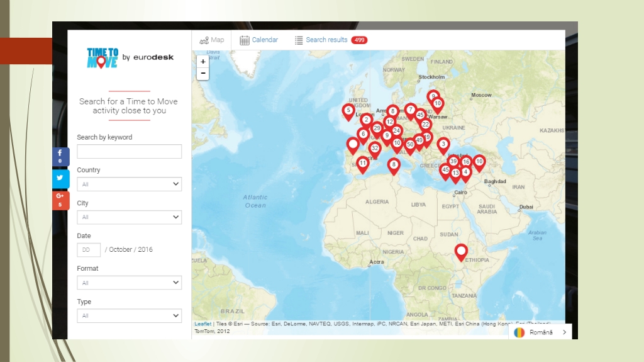644x362 pixels.
Task: Open the Search results tab
Action: tap(330, 40)
